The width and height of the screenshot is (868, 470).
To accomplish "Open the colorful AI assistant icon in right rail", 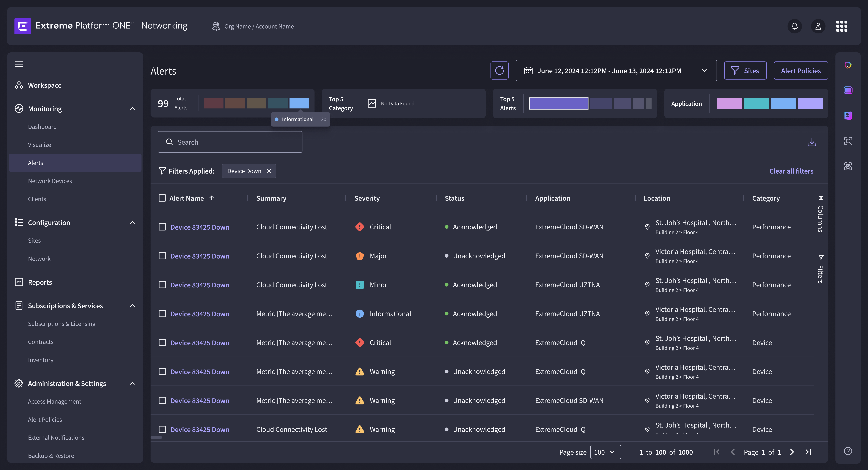I will click(x=848, y=65).
